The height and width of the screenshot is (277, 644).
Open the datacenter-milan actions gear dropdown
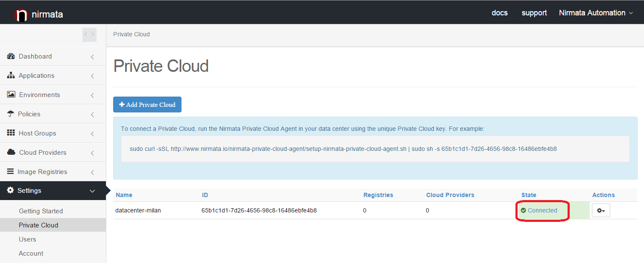601,210
